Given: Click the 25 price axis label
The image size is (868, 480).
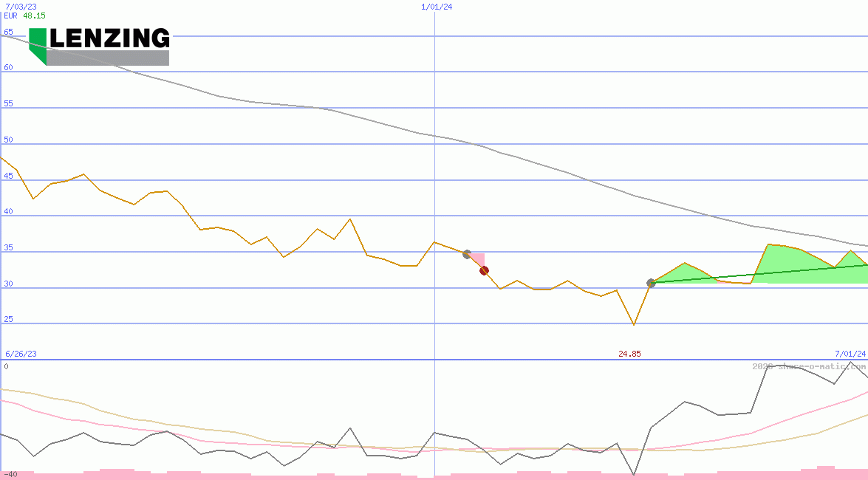Looking at the screenshot, I should click(8, 320).
